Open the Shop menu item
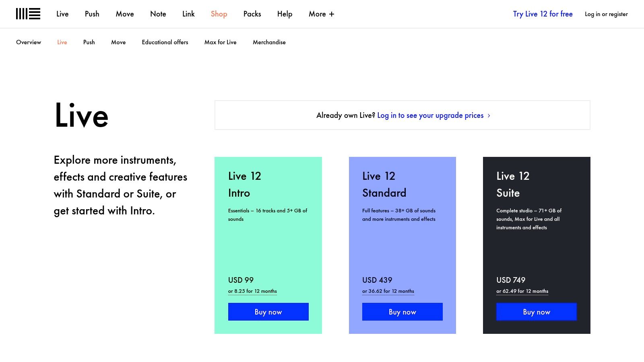 pyautogui.click(x=219, y=14)
